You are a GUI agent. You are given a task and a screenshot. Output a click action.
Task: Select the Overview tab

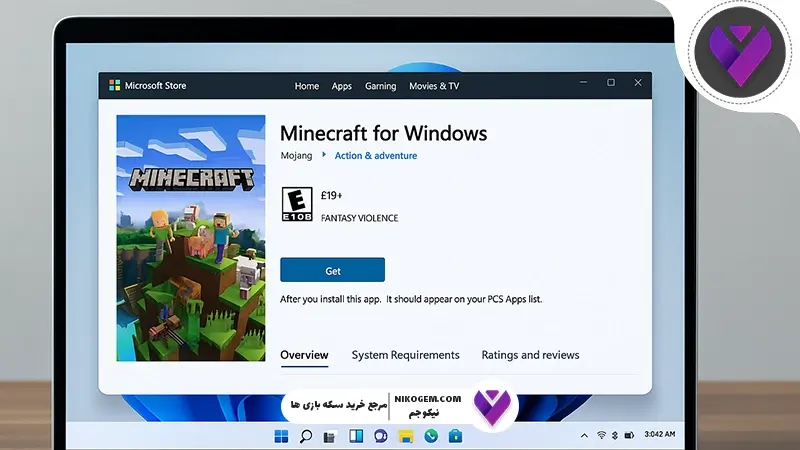click(x=304, y=355)
